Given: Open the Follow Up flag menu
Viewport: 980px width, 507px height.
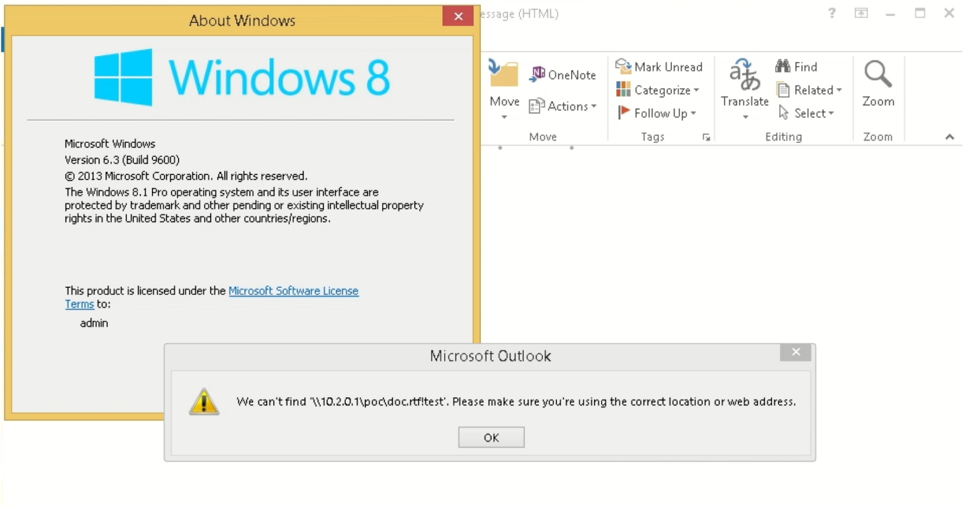Looking at the screenshot, I should [657, 113].
